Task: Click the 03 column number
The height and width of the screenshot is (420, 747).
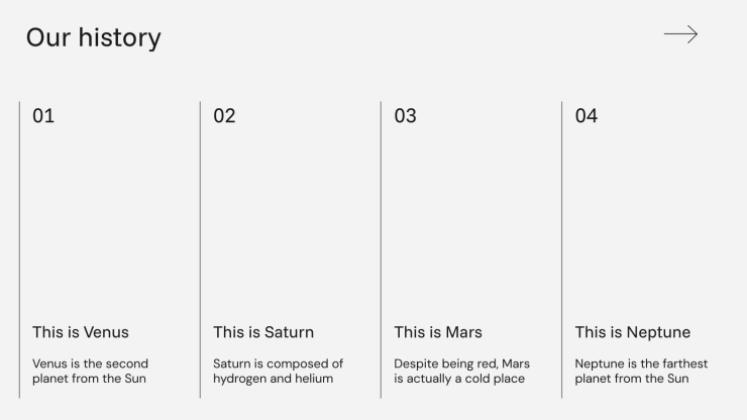Action: 405,116
